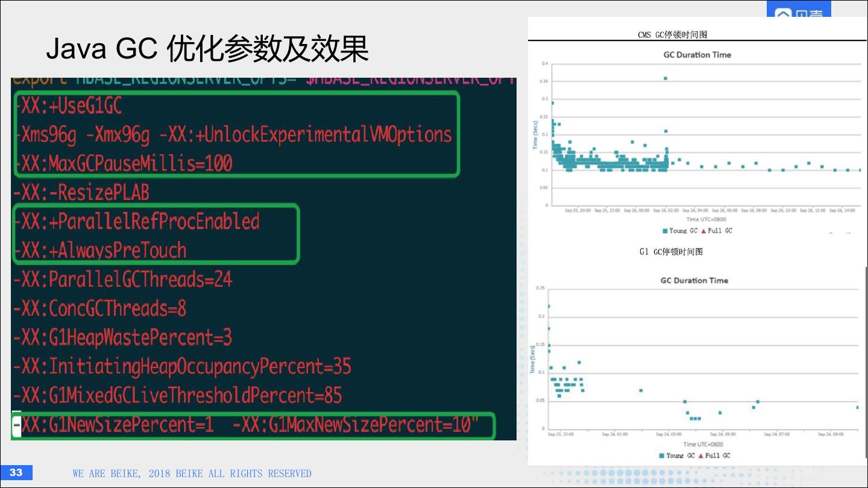The height and width of the screenshot is (488, 868).
Task: Click the 0.4 y-axis value in CMS chart
Action: tap(545, 63)
